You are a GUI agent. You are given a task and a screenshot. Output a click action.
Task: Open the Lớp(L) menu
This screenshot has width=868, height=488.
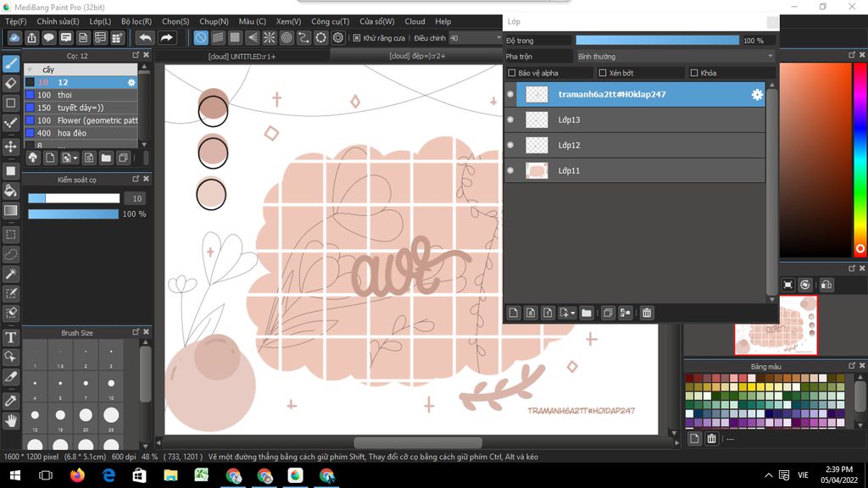pos(100,21)
